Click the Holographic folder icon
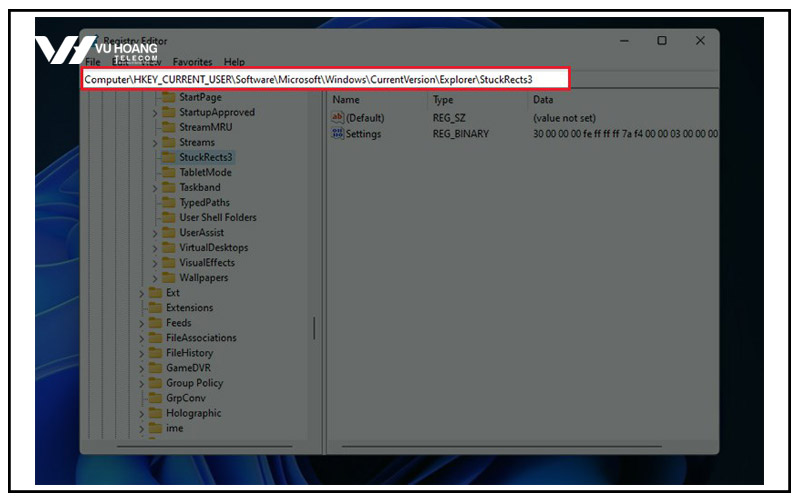The width and height of the screenshot is (800, 500). [x=155, y=413]
